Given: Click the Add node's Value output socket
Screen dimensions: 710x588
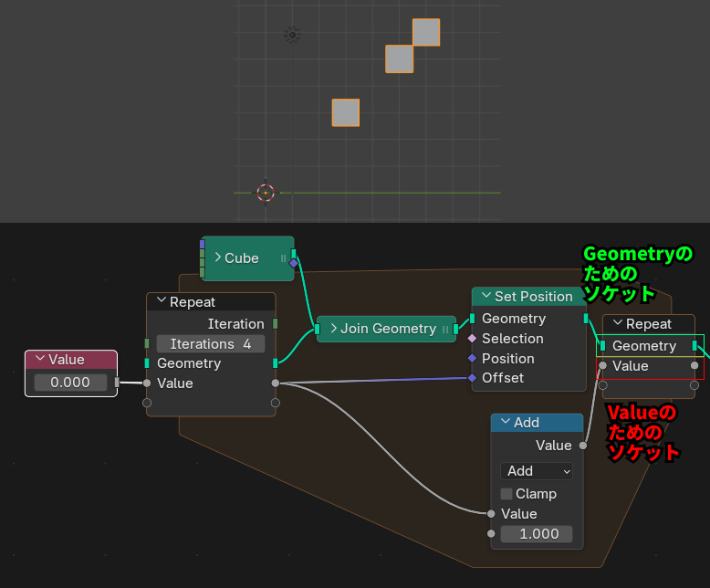Looking at the screenshot, I should click(x=582, y=446).
